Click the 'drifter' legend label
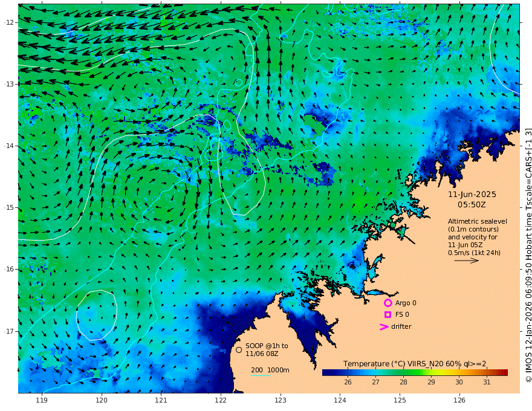Screen dimensions: 532x411 click(401, 326)
